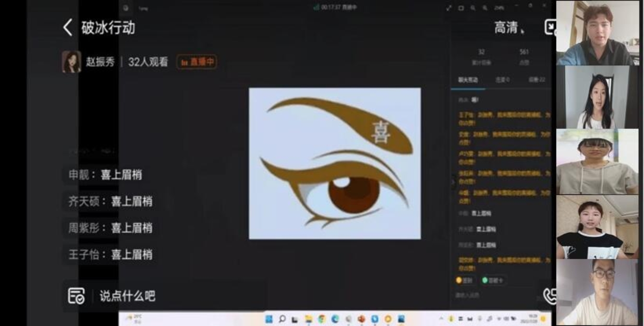The image size is (644, 326).
Task: Click the first magnifier zoom icon in toolbar
Action: point(473,8)
